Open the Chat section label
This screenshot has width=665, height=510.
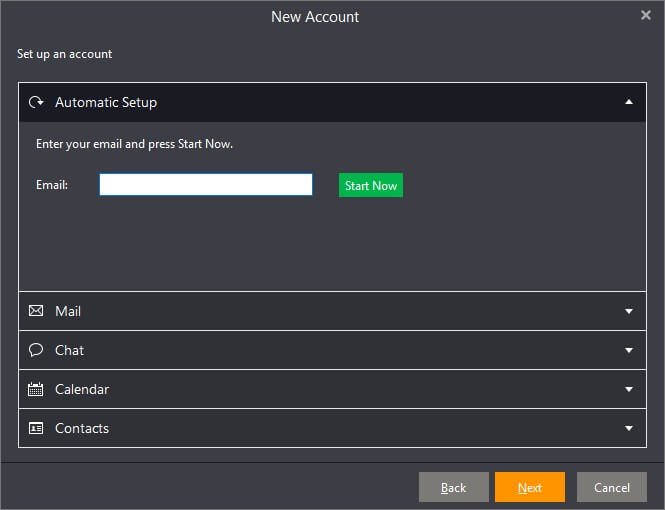click(x=70, y=350)
